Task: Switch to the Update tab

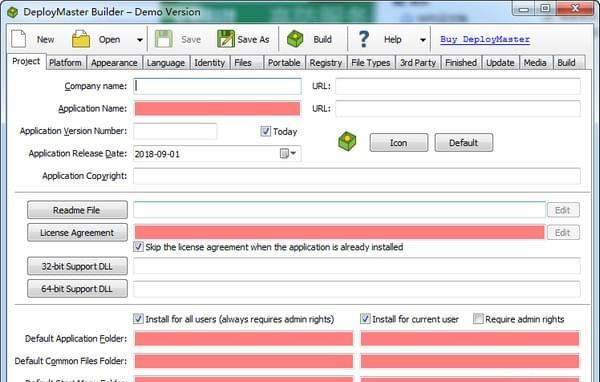Action: (x=500, y=63)
